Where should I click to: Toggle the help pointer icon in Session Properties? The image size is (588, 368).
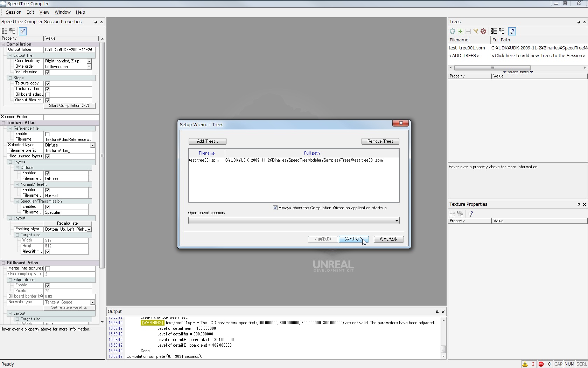coord(23,31)
